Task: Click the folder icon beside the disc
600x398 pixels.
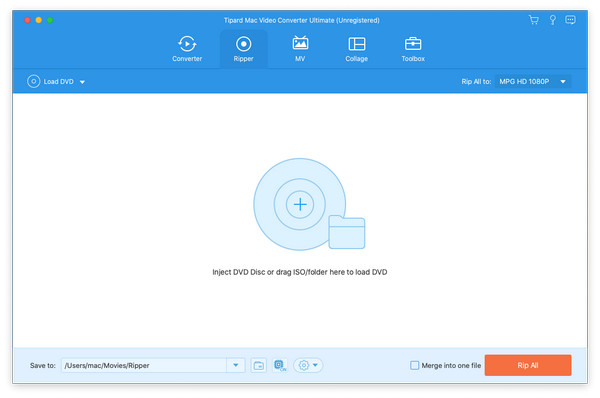Action: (347, 232)
